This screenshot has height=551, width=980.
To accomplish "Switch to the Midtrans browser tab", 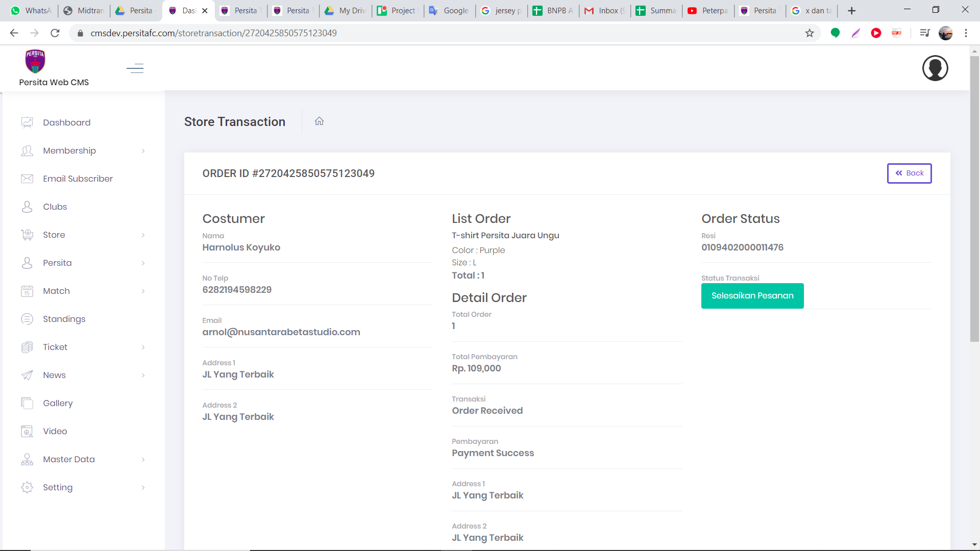I will point(84,11).
